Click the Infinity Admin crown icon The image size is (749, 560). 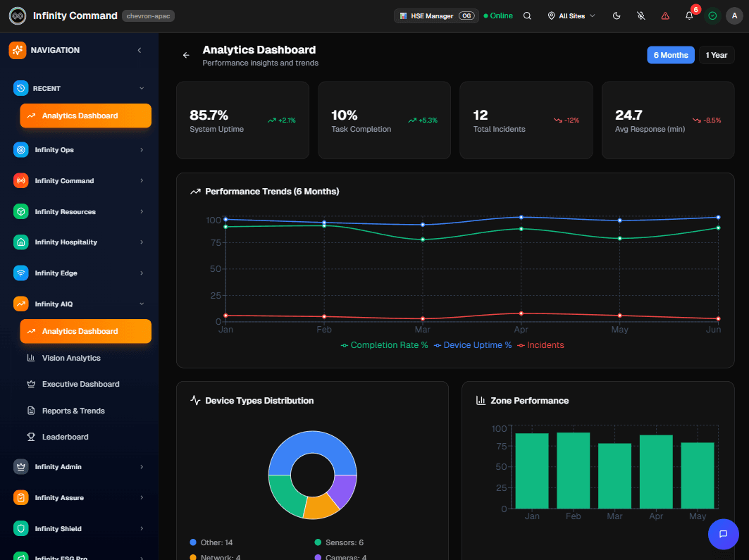click(21, 467)
